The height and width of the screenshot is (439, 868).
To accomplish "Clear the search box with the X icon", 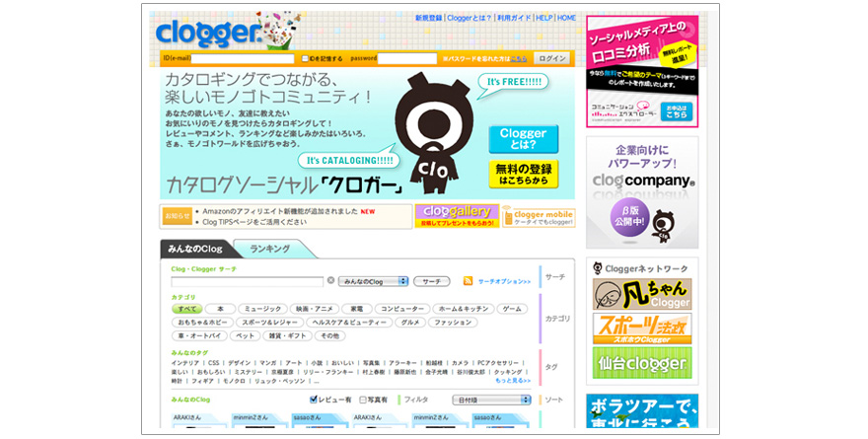I will click(330, 281).
